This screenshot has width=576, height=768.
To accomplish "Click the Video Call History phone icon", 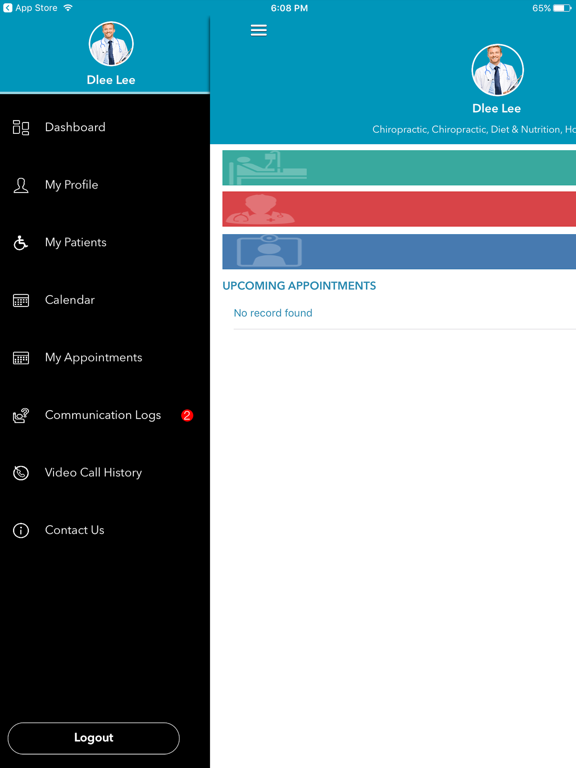I will [x=21, y=473].
